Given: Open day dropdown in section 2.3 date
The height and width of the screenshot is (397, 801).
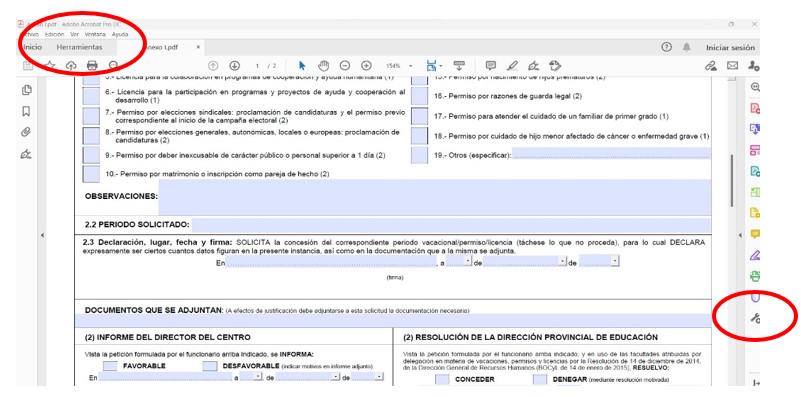Looking at the screenshot, I should click(467, 262).
